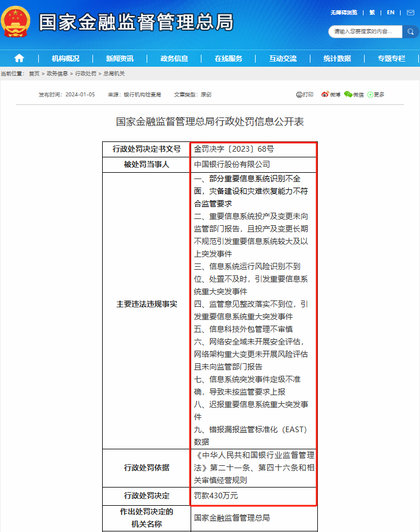
Task: Go to 统计数据 section
Action: pyautogui.click(x=337, y=58)
